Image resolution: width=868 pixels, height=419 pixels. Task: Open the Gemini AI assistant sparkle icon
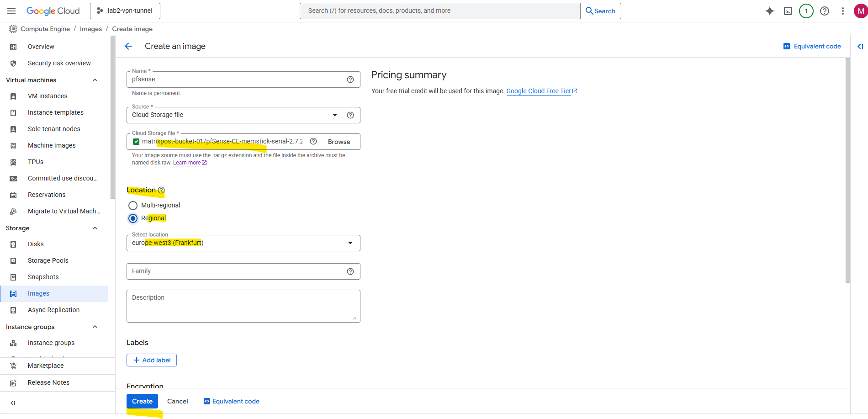coord(770,11)
